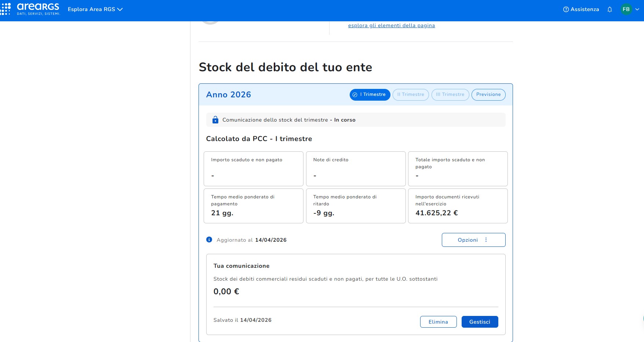This screenshot has height=342, width=644.
Task: Open the Opzioni dropdown button
Action: [473, 240]
